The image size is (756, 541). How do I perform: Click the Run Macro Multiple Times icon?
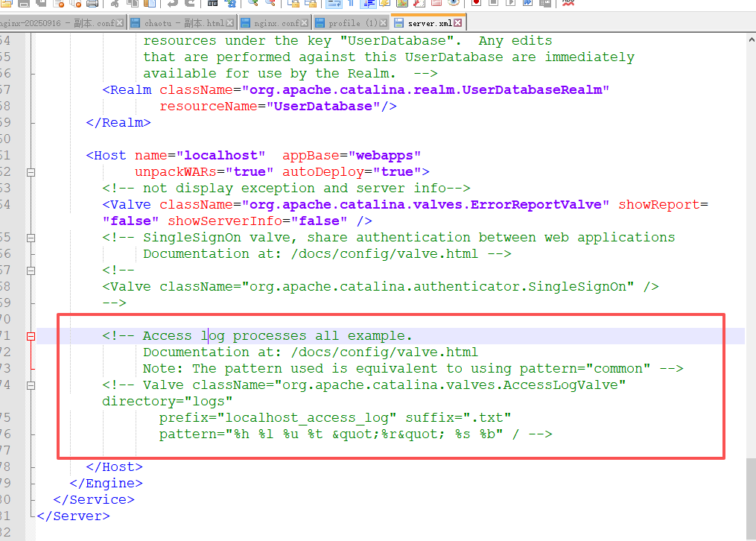pyautogui.click(x=527, y=3)
